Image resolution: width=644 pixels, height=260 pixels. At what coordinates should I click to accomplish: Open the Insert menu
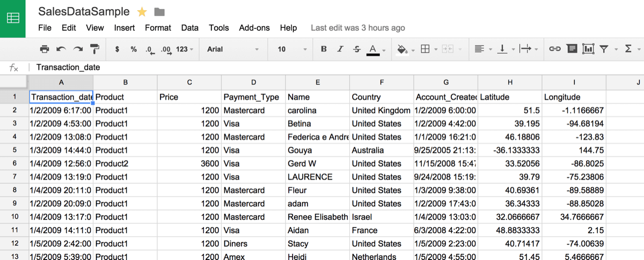(x=125, y=28)
